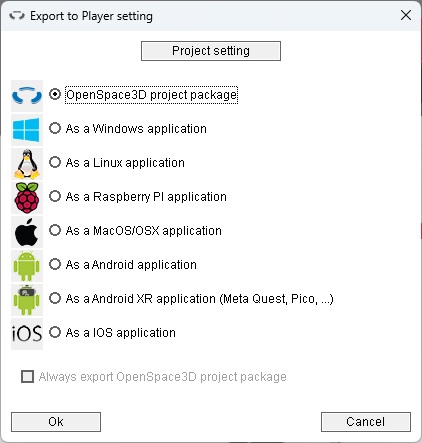Screen dimensions: 422x443
Task: Open the Project setting button
Action: tap(211, 51)
